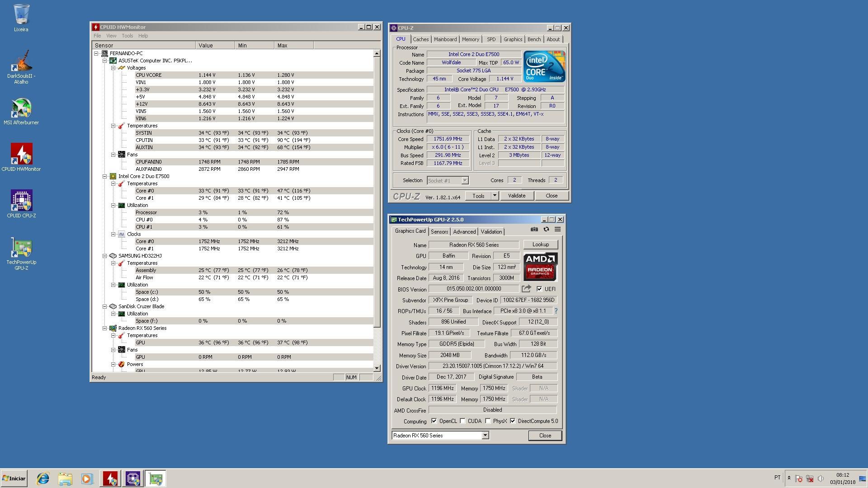The height and width of the screenshot is (488, 868).
Task: Toggle the CUDA checkbox
Action: [462, 421]
